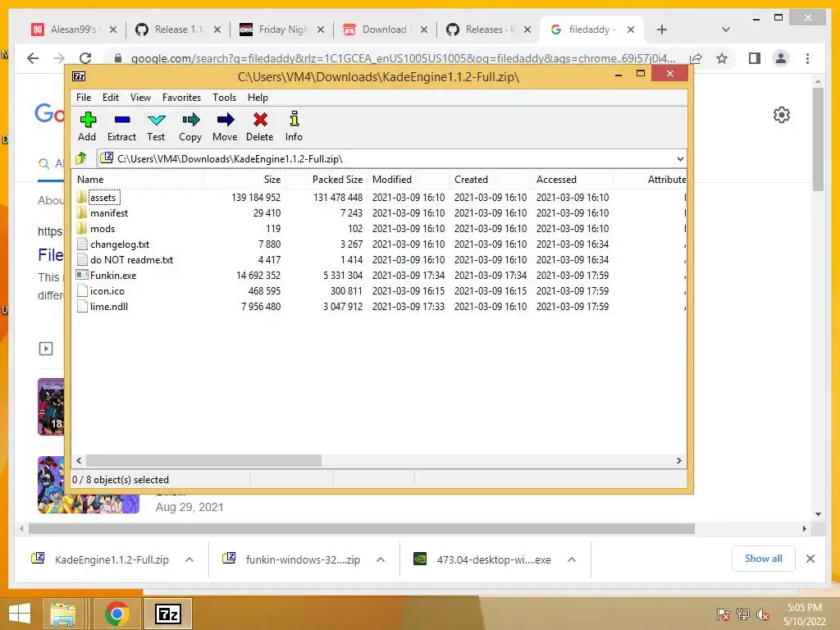The height and width of the screenshot is (630, 840).
Task: Open the View menu
Action: (140, 98)
